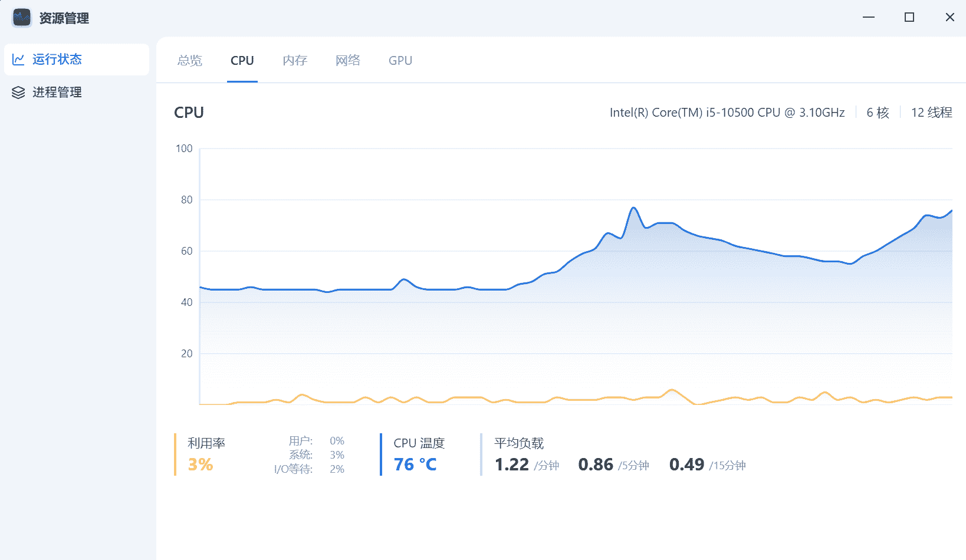This screenshot has width=966, height=560.
Task: Click the 运行状态 chart icon in sidebar
Action: click(x=18, y=60)
